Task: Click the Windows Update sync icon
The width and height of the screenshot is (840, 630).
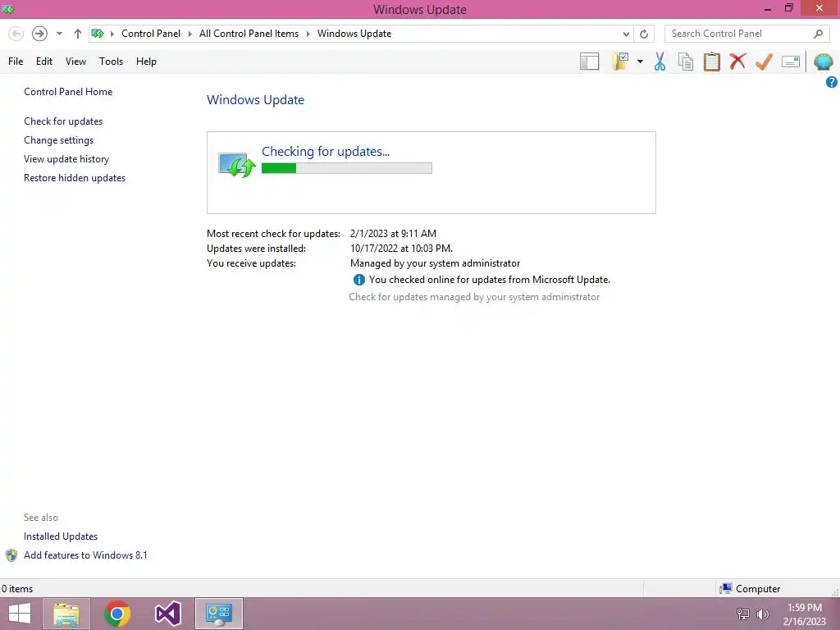Action: (236, 164)
